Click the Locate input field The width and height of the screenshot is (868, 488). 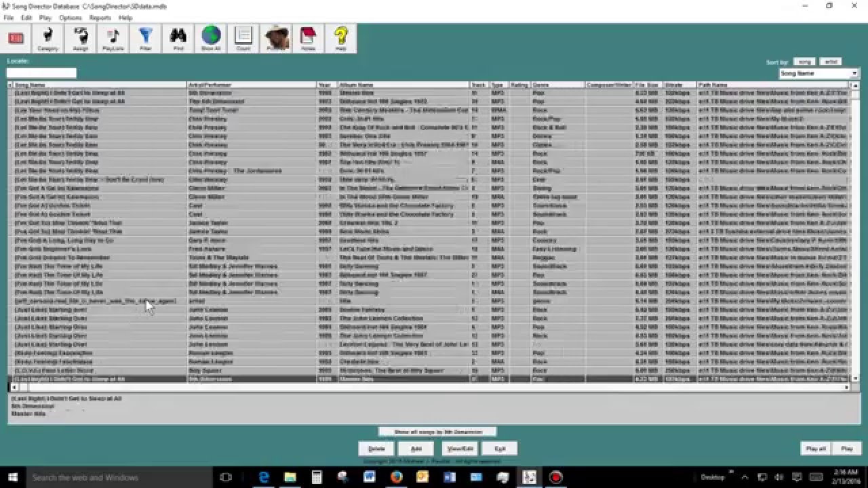(41, 73)
